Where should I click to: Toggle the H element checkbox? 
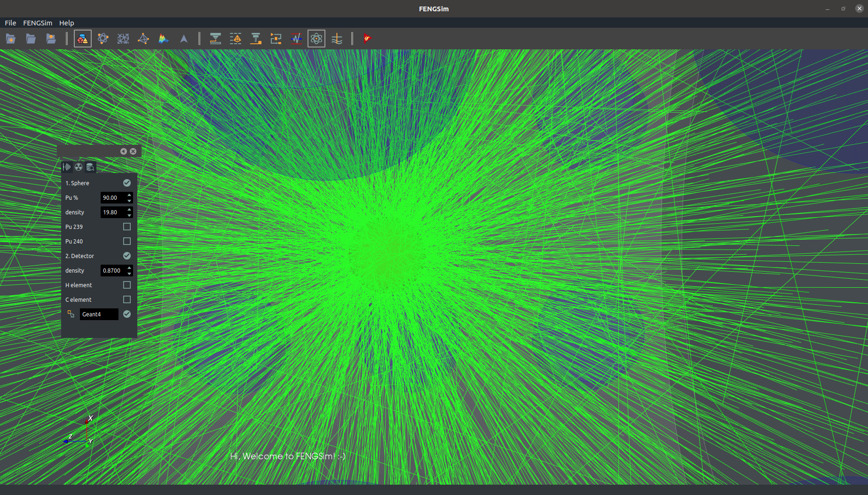click(x=126, y=285)
